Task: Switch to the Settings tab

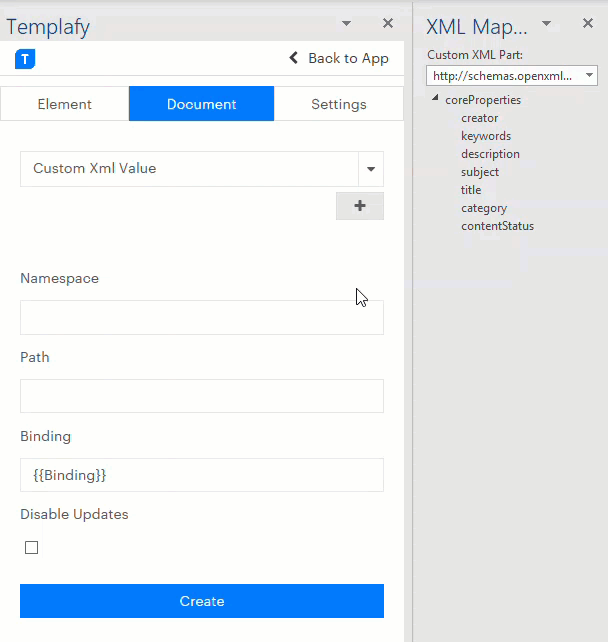Action: point(338,104)
